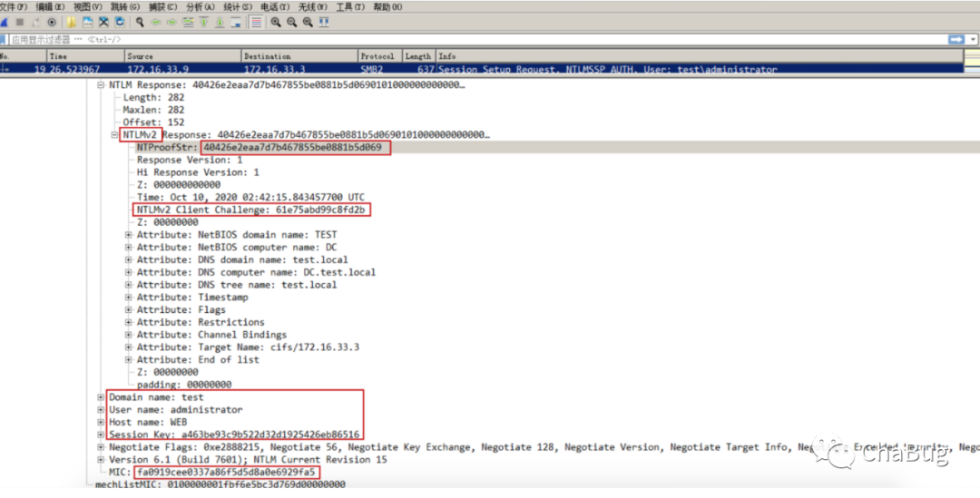
Task: Expand the Domain name: test node
Action: pos(101,397)
